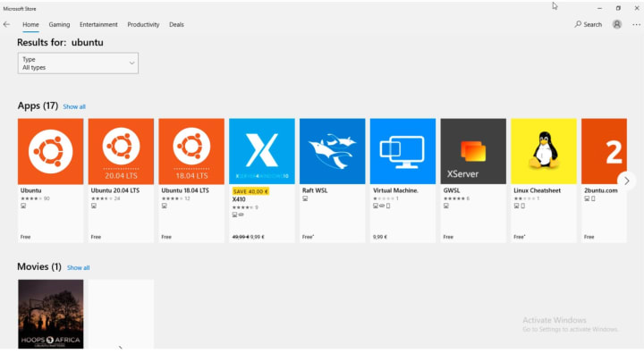Image resolution: width=644 pixels, height=362 pixels.
Task: Open the Ubuntu app tile icon
Action: (x=50, y=151)
